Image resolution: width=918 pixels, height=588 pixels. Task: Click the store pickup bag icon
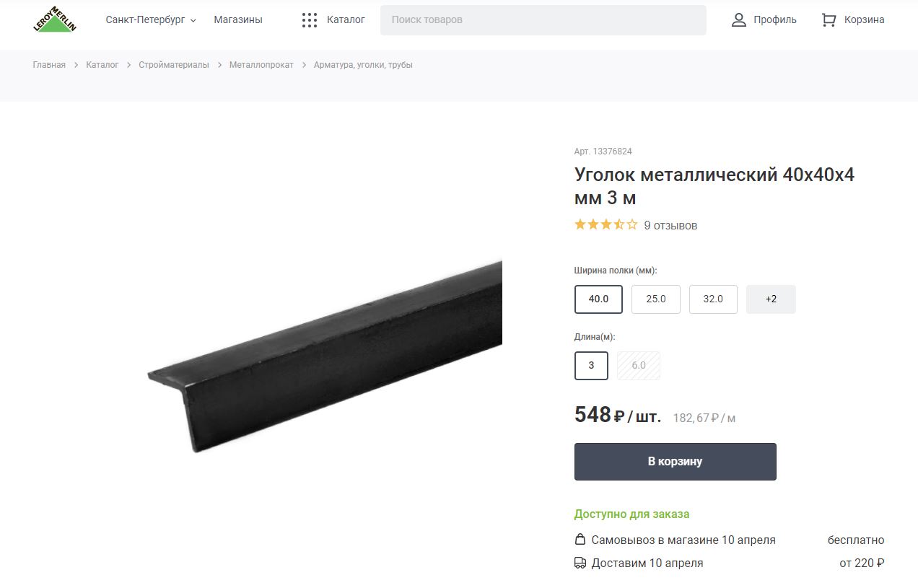(x=580, y=540)
